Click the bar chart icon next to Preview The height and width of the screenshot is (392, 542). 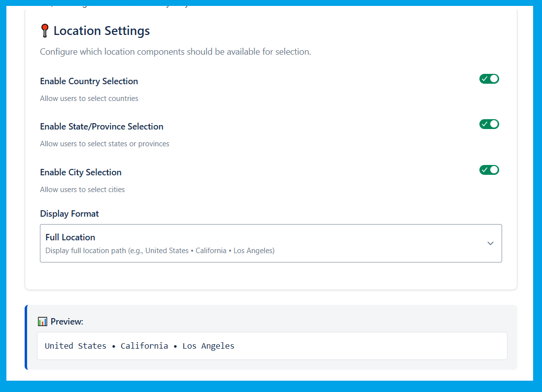[x=43, y=322]
